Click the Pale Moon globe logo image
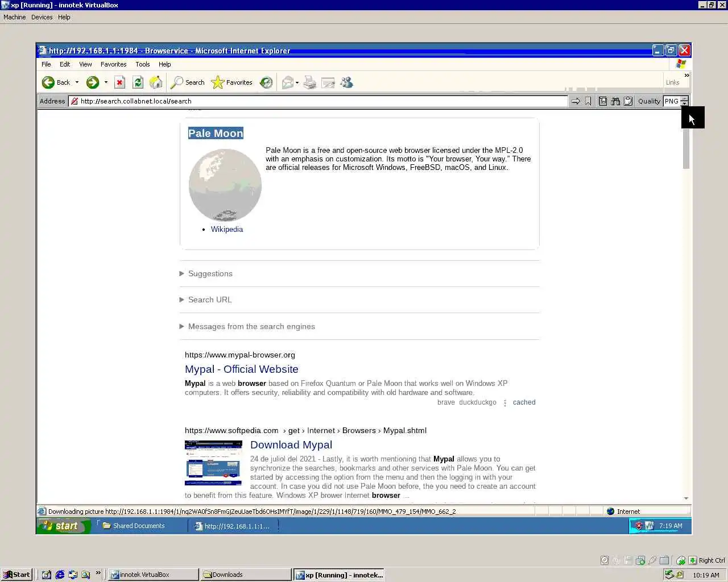The height and width of the screenshot is (582, 728). [225, 185]
